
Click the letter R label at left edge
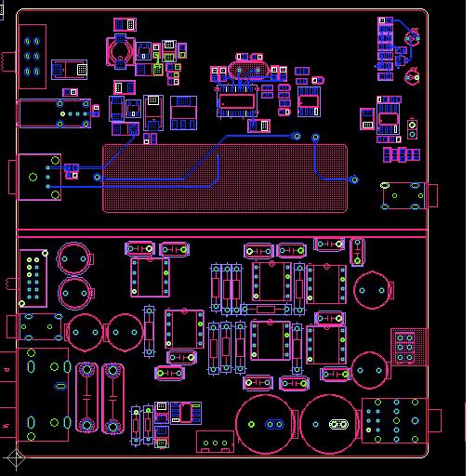6,370
